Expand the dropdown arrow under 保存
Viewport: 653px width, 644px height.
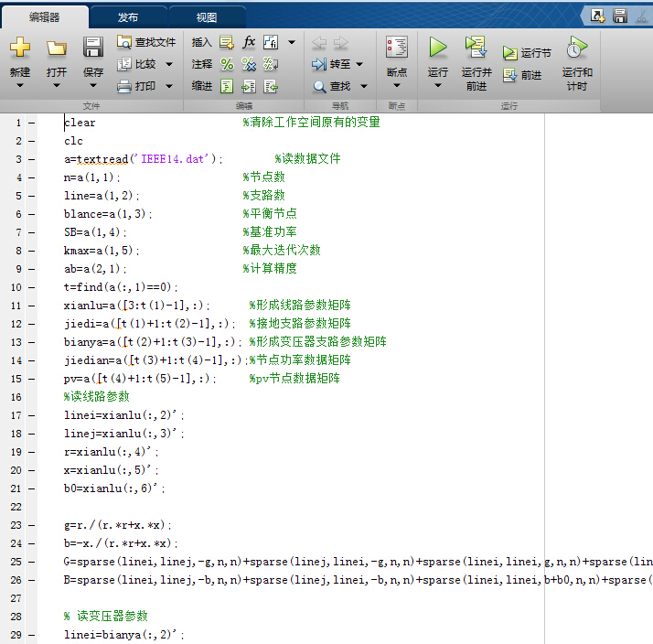pos(93,85)
